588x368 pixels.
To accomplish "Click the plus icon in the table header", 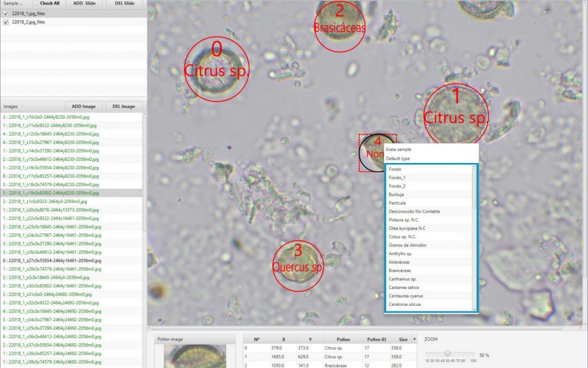I will (414, 339).
